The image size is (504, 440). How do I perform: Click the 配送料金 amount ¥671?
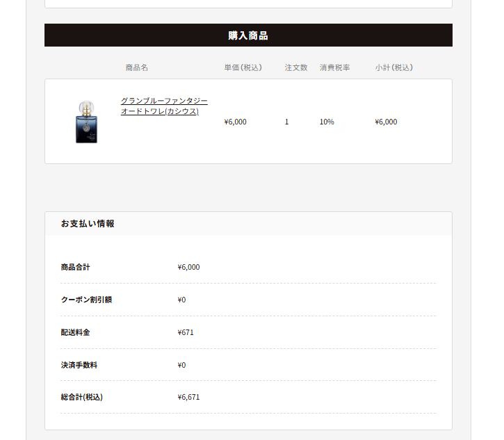coord(186,332)
